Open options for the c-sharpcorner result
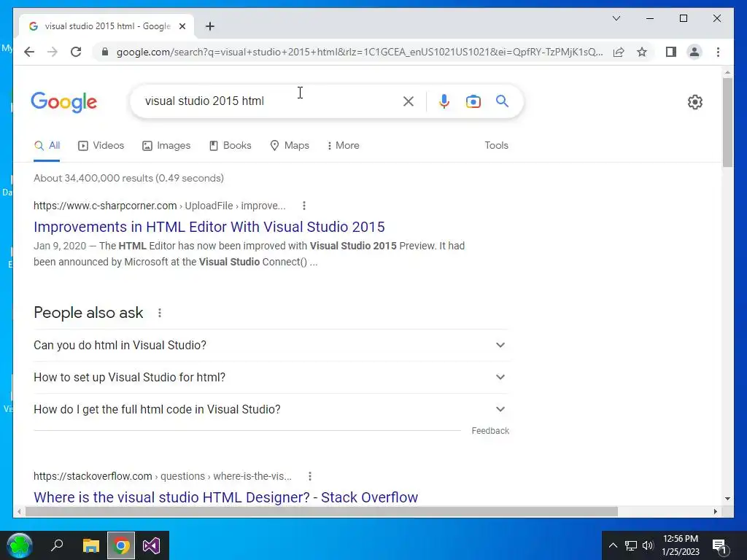This screenshot has width=747, height=560. [x=304, y=206]
